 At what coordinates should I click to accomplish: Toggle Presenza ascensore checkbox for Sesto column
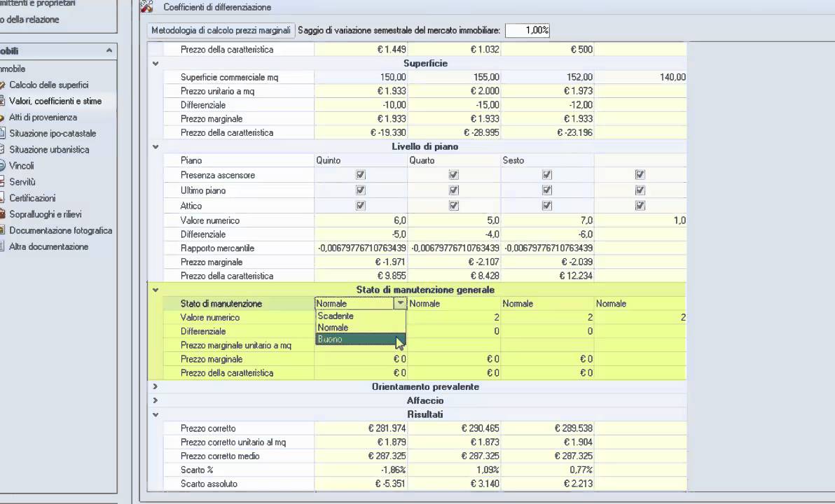pos(547,174)
